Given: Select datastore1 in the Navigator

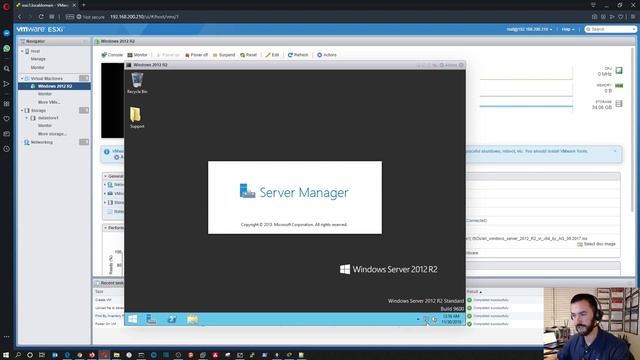Looking at the screenshot, I should [48, 118].
